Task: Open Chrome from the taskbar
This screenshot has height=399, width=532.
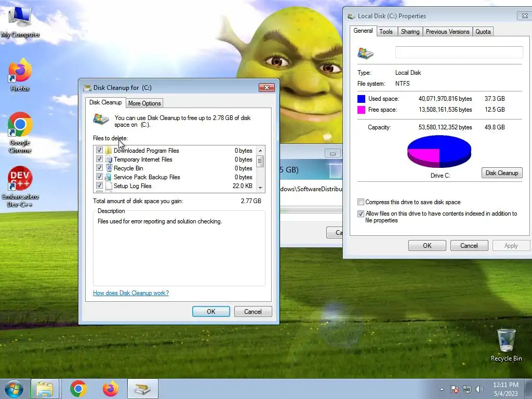Action: [x=78, y=389]
